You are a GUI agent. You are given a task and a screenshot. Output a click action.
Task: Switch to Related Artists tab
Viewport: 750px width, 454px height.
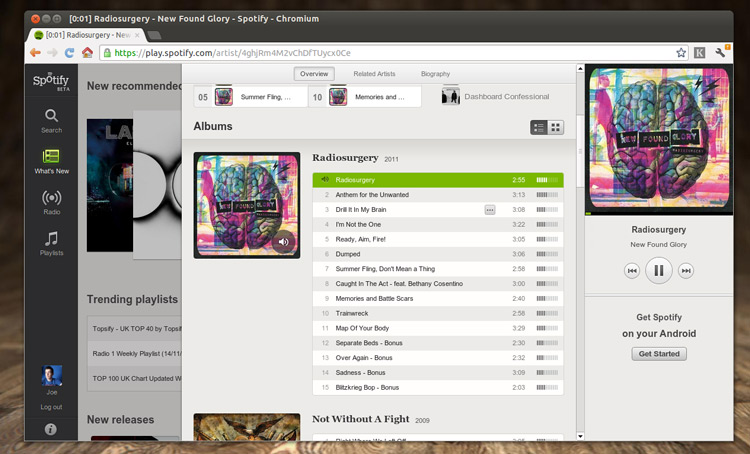374,74
